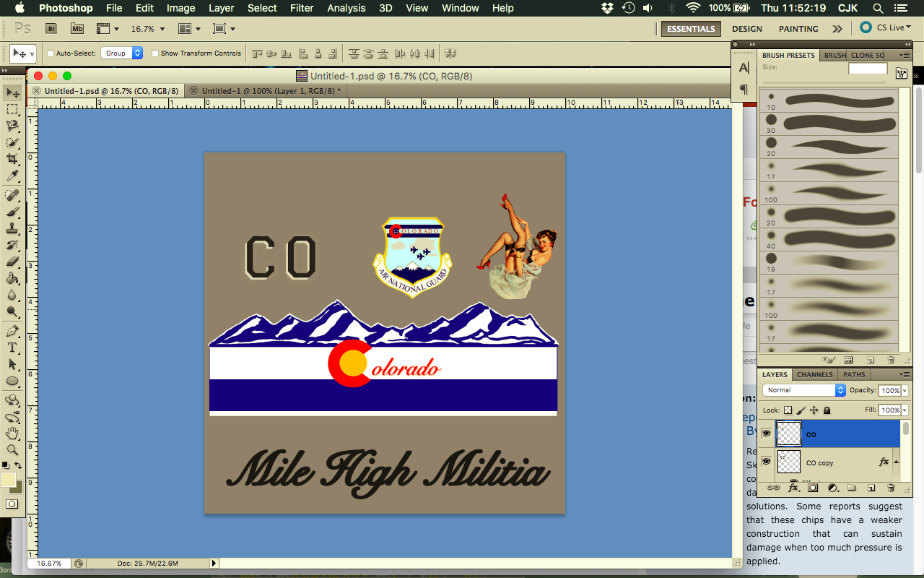Select the 3D Object Rotate tool
924x578 pixels.
(13, 400)
